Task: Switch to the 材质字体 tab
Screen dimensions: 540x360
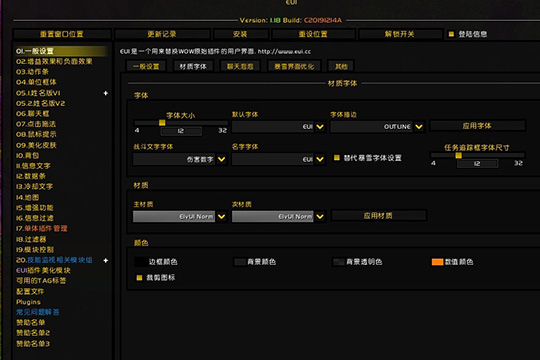Action: pyautogui.click(x=193, y=66)
